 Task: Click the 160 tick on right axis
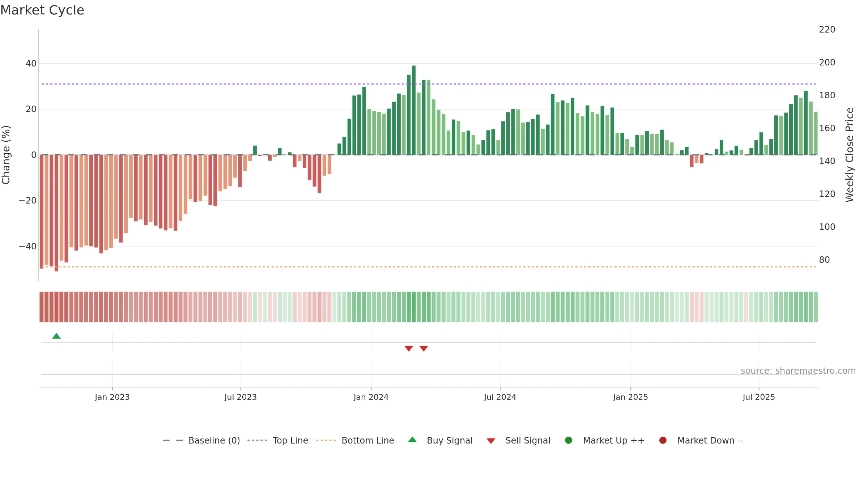(x=827, y=128)
